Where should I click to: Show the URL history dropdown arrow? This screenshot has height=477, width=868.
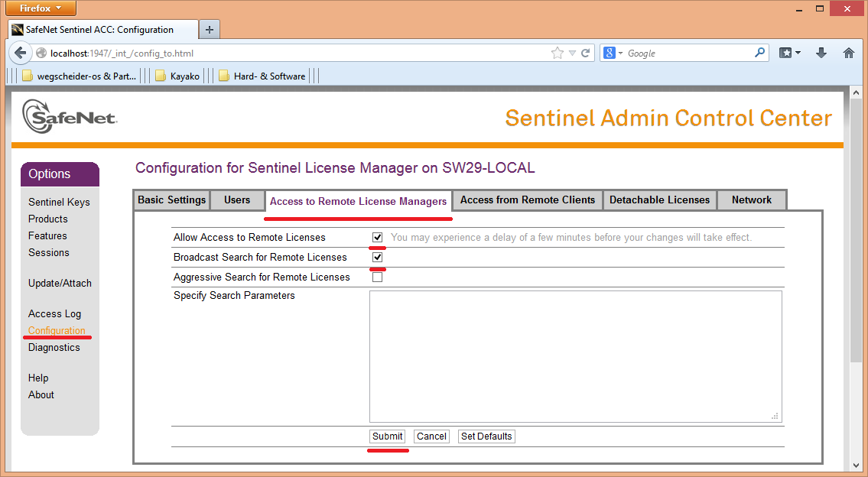click(x=572, y=53)
